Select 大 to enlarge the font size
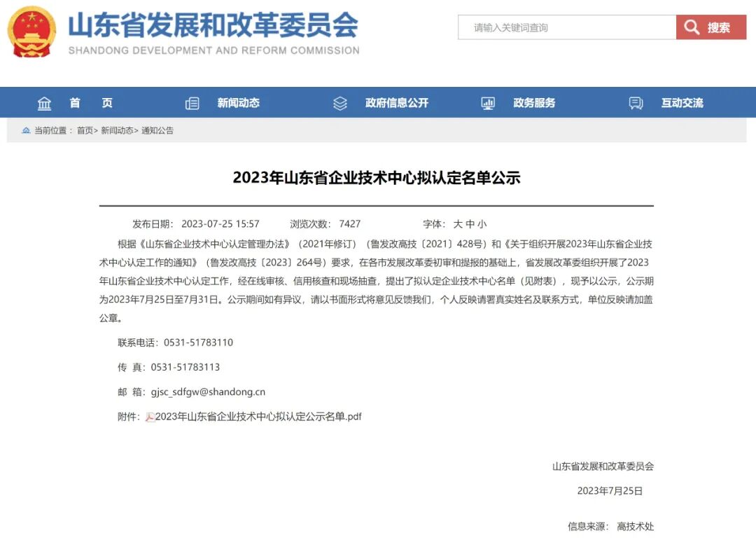The height and width of the screenshot is (547, 756). (x=460, y=223)
